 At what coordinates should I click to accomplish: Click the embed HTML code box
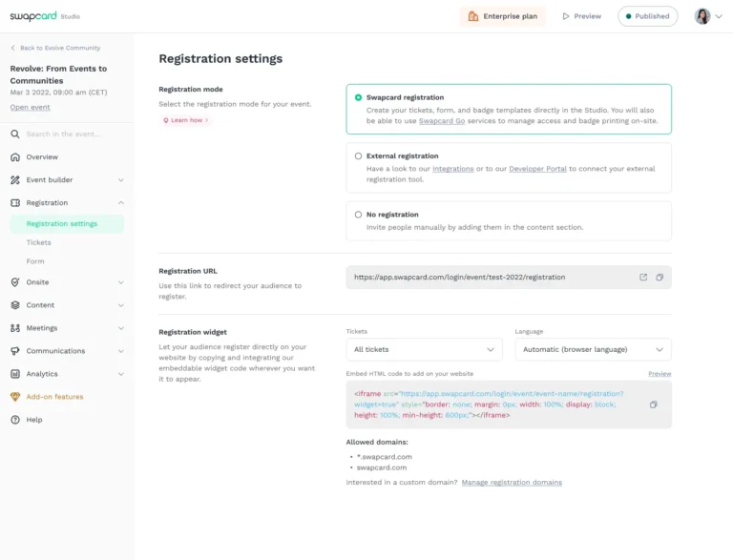tap(509, 404)
